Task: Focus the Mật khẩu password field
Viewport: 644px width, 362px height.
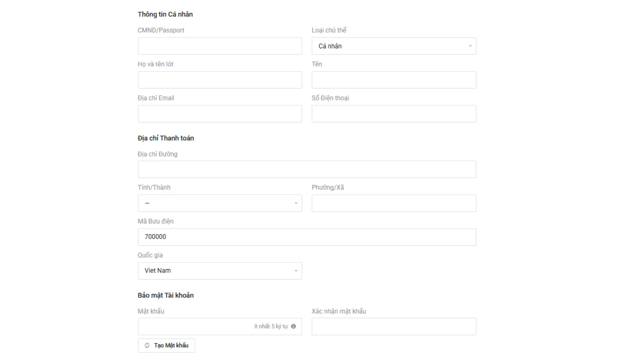Action: pos(220,326)
